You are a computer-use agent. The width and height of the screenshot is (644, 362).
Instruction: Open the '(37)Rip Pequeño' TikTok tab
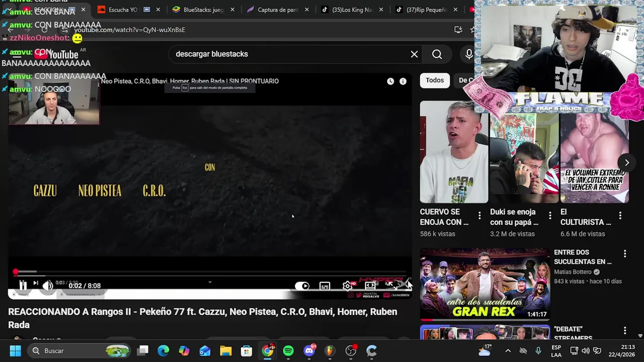point(427,10)
